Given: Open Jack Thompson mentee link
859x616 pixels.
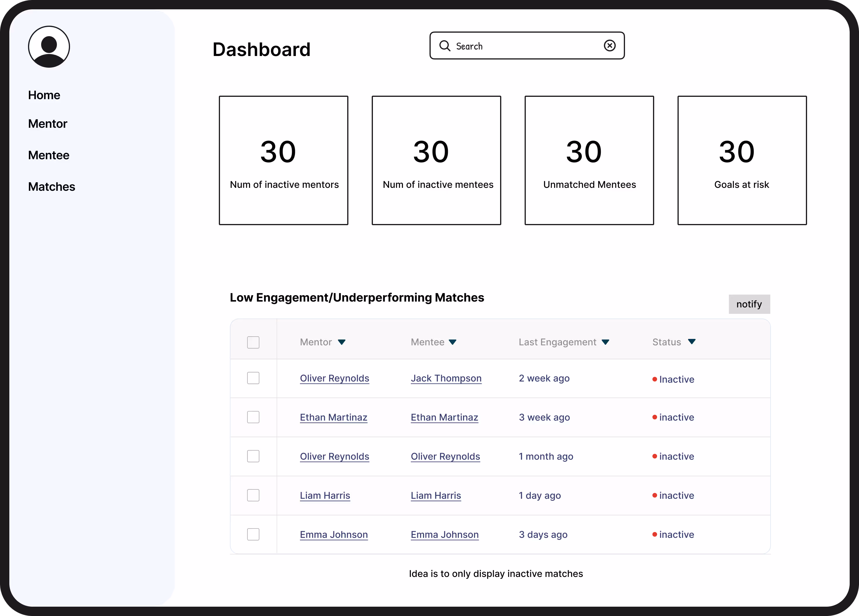Looking at the screenshot, I should click(446, 378).
